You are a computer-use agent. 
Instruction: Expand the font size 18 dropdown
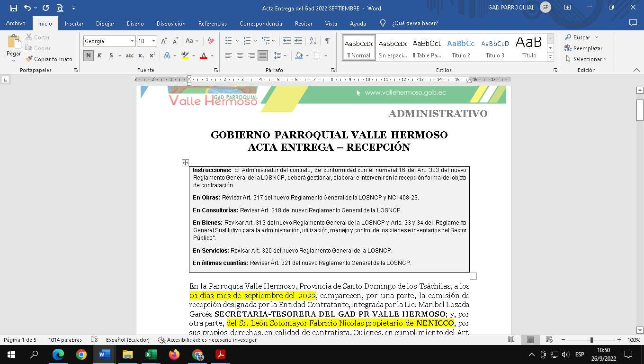pos(153,41)
